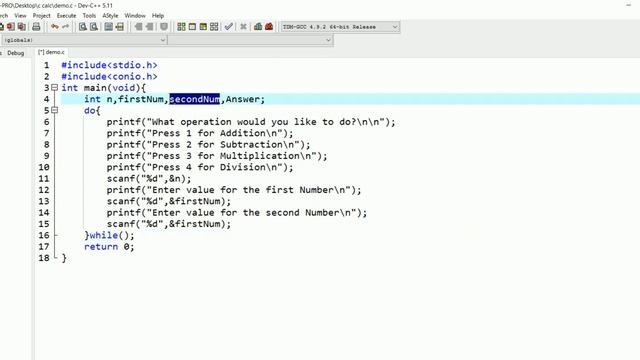Click the 'Press 3 for Multiplication' line
Image resolution: width=640 pixels, height=360 pixels.
[x=217, y=156]
